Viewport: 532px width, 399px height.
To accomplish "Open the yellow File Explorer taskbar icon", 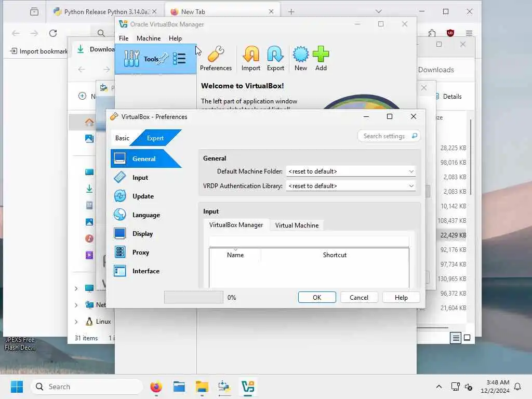I will [202, 387].
